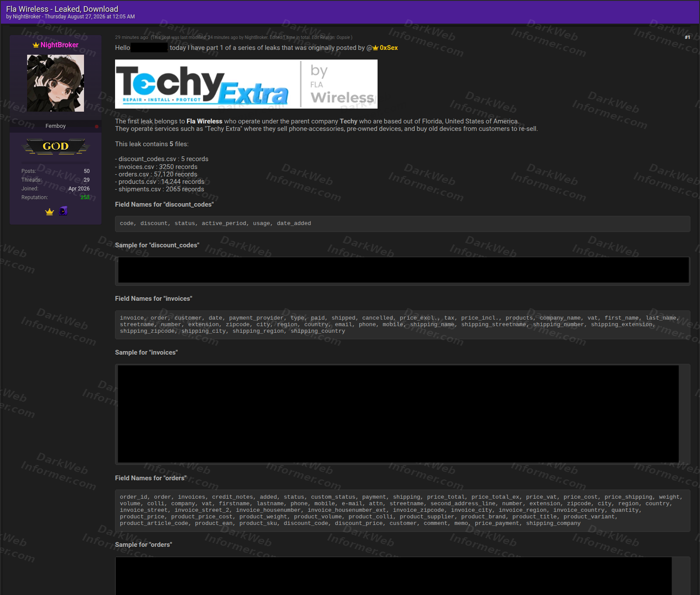
Task: Click the heading Sample for "orders"
Action: coord(143,545)
